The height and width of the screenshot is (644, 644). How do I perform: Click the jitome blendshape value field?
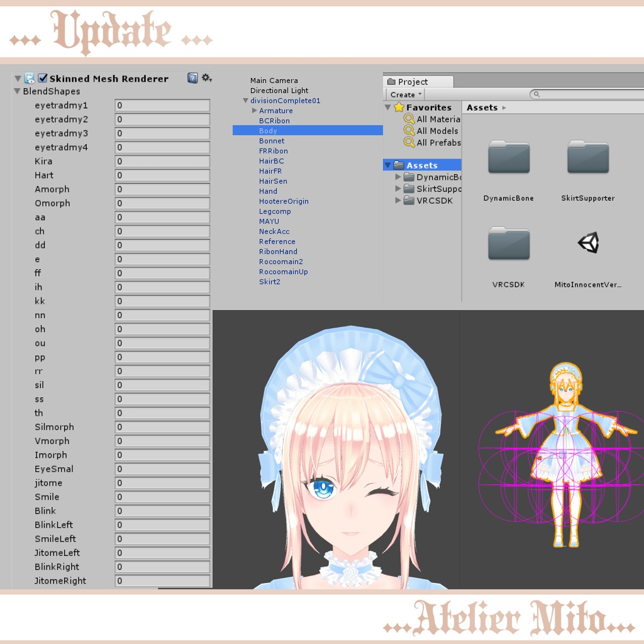pos(162,482)
